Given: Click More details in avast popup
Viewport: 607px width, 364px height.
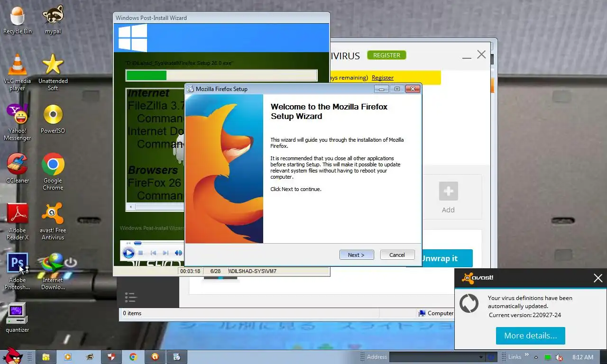Looking at the screenshot, I should tap(530, 336).
